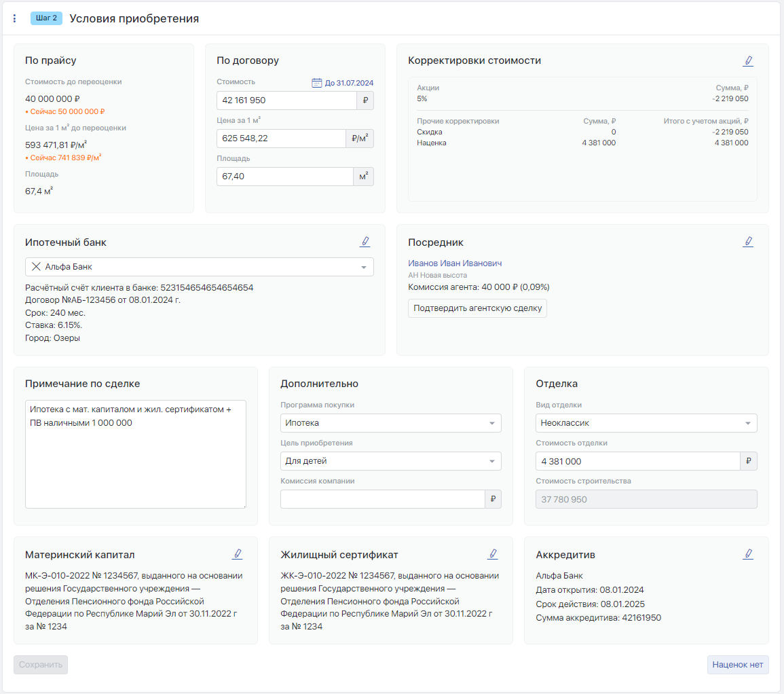Edit Жилищный сертификат via pencil icon
Screen dimensions: 784x694
tap(493, 554)
